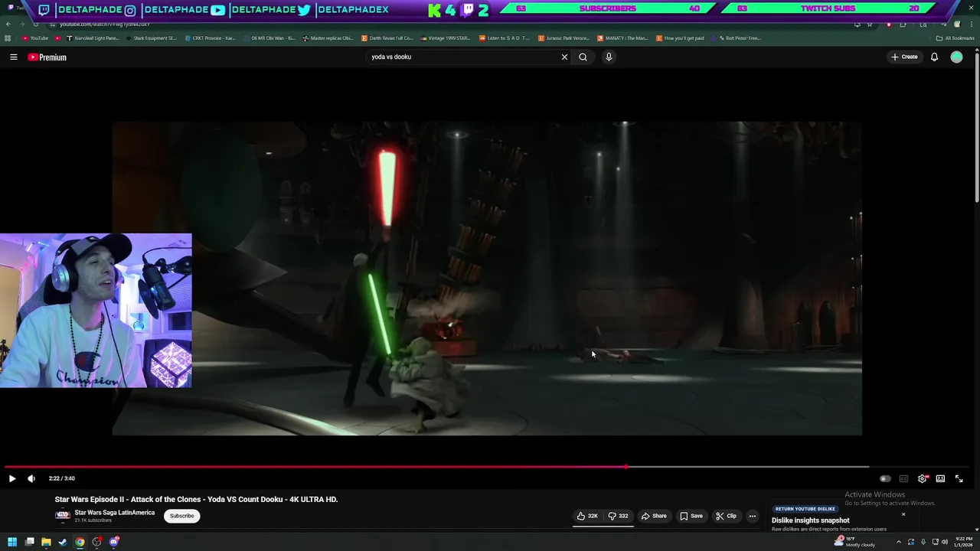The height and width of the screenshot is (551, 980).
Task: Open the Windows Start menu
Action: pyautogui.click(x=12, y=542)
